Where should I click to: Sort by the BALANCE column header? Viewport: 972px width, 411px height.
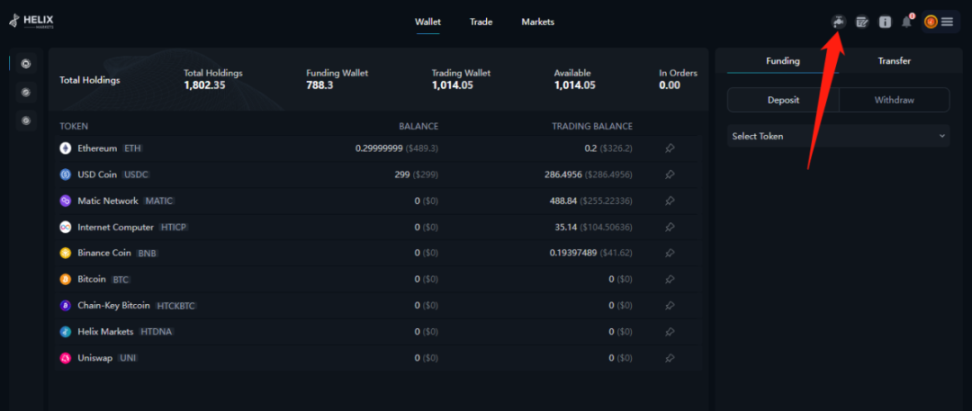418,126
